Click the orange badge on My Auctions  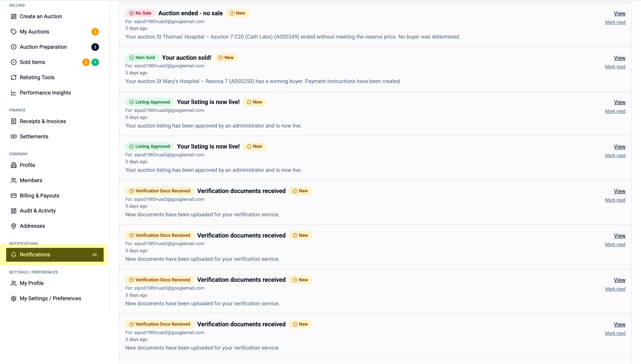[95, 32]
